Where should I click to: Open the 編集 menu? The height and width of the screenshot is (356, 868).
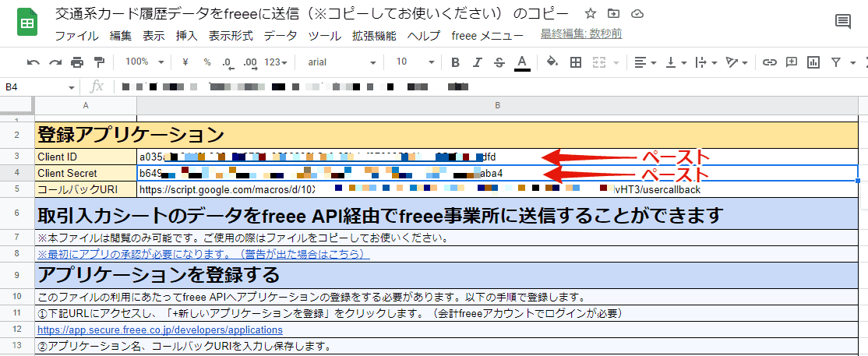point(121,36)
